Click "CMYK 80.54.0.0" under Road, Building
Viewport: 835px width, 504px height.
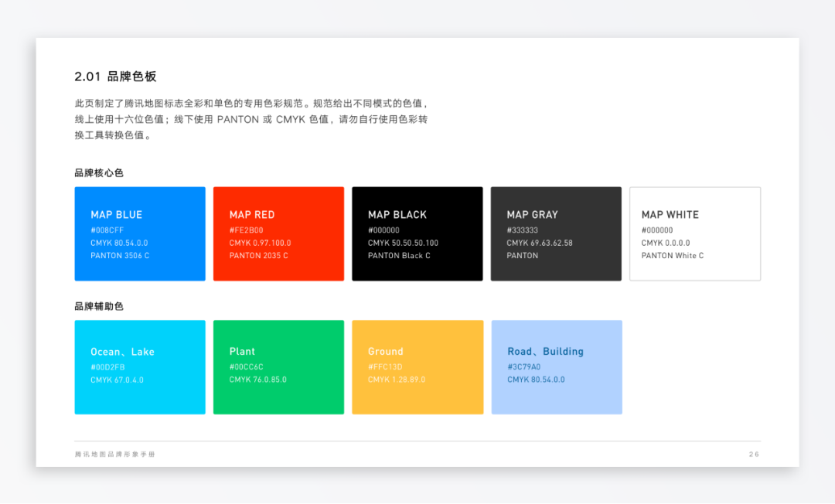coord(537,380)
